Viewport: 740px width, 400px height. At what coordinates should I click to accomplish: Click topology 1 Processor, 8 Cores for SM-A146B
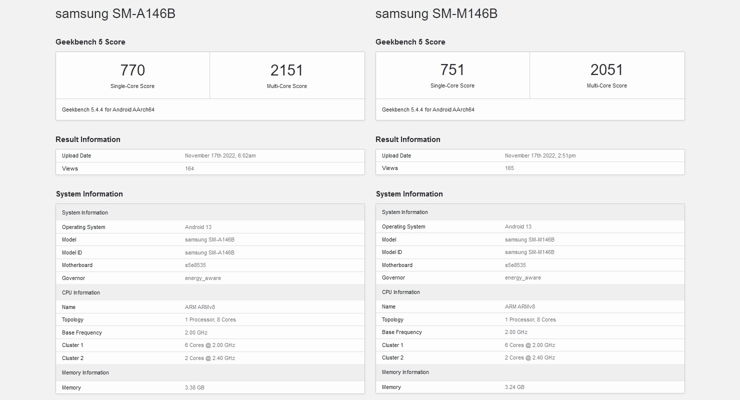(210, 320)
